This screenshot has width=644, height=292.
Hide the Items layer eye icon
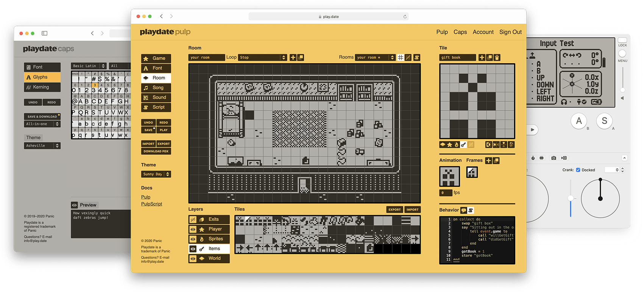click(193, 249)
